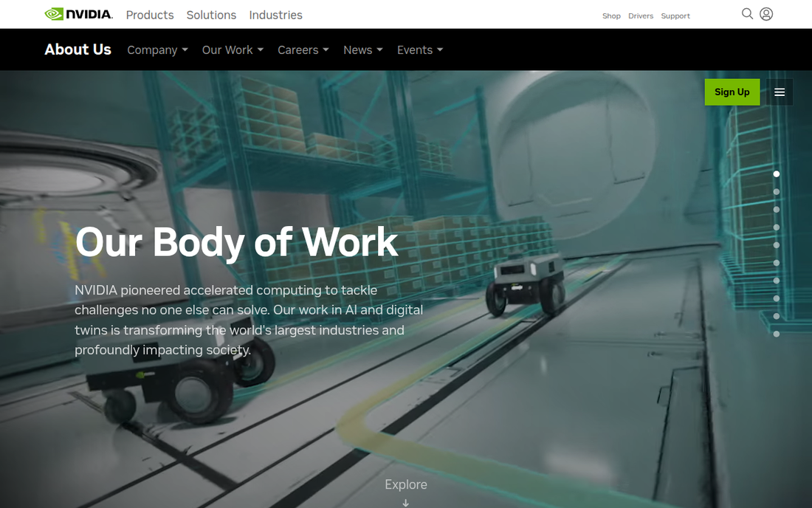The image size is (812, 508).
Task: Go to the Drivers link
Action: [641, 16]
